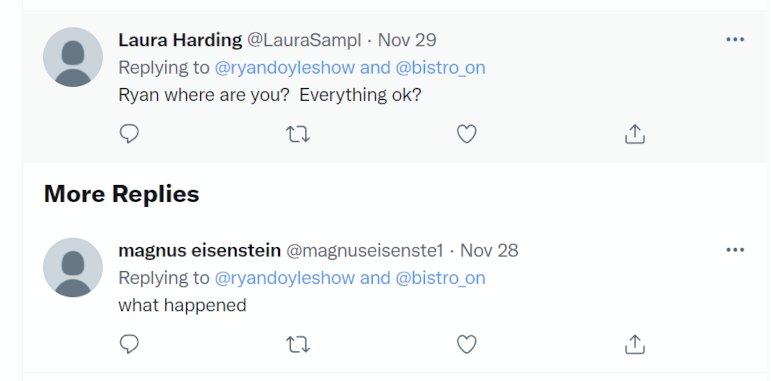This screenshot has height=381, width=771.
Task: Open the magnus eisenstein display name
Action: pyautogui.click(x=199, y=251)
